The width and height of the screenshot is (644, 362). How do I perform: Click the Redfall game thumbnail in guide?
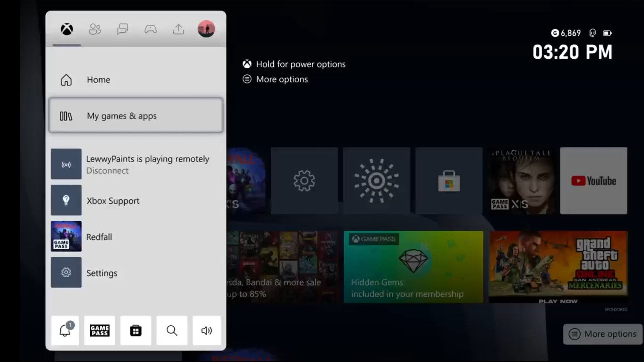(66, 236)
